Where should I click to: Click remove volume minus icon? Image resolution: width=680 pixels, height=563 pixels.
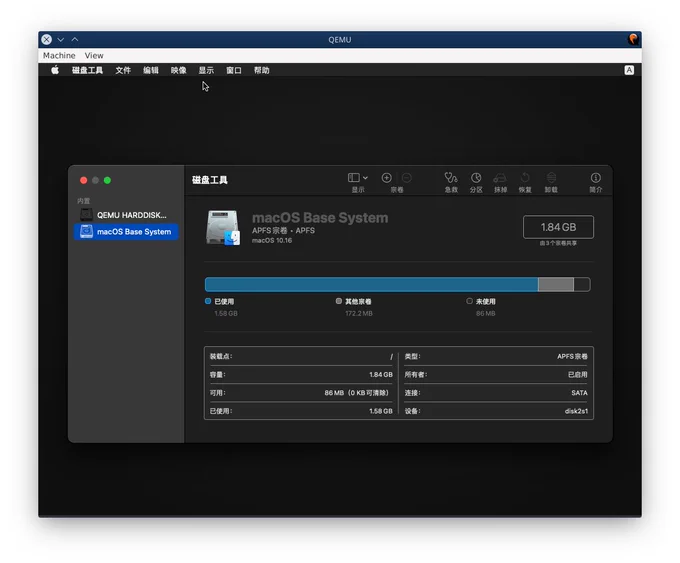click(407, 178)
